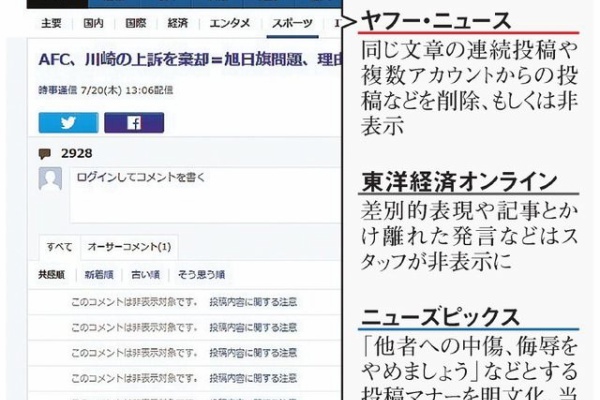This screenshot has height=400, width=600.
Task: Share article via Twitter bird button
Action: 68,122
